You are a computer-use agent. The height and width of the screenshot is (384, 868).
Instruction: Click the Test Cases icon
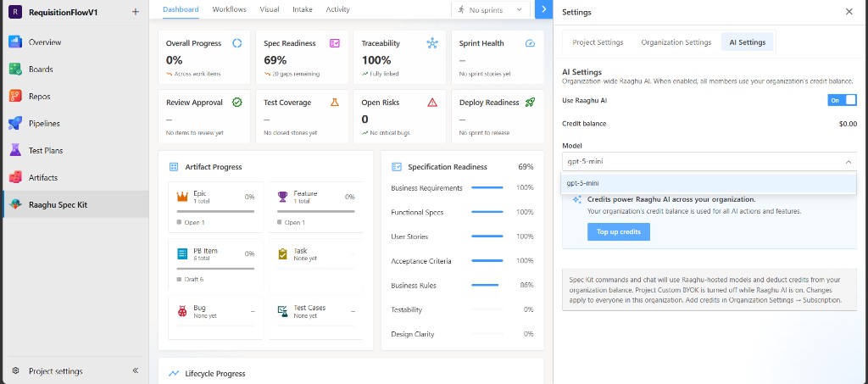pos(283,311)
